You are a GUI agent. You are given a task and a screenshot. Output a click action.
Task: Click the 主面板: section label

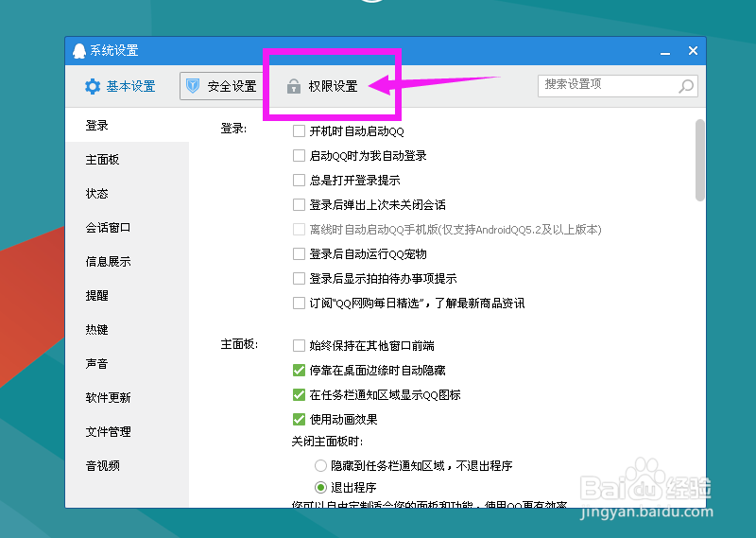[x=240, y=344]
